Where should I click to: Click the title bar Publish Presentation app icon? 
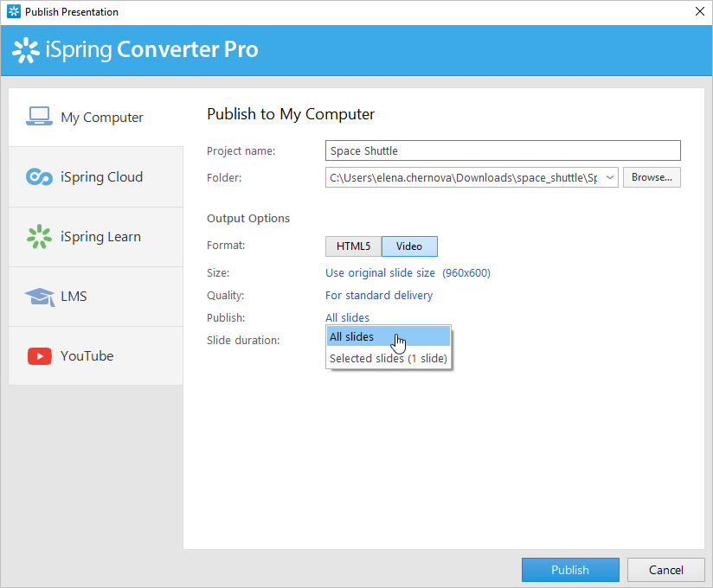[x=14, y=12]
